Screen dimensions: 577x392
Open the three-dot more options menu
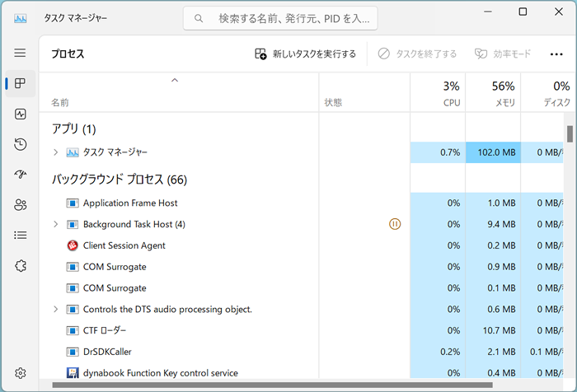[556, 54]
